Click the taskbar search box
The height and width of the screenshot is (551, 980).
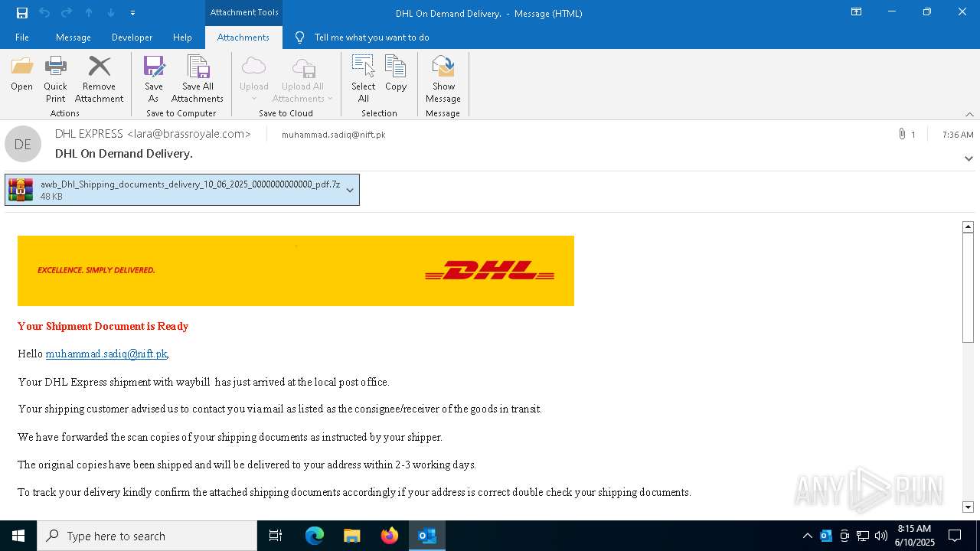pyautogui.click(x=147, y=536)
